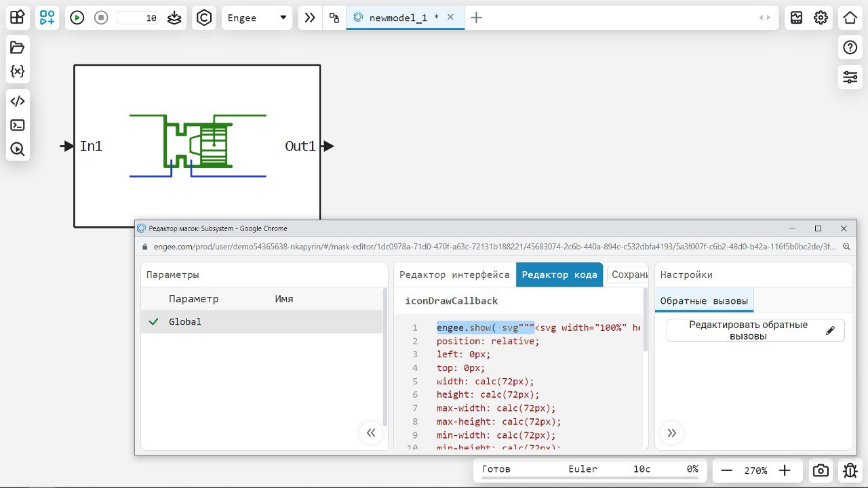This screenshot has width=868, height=488.
Task: Open the signal visualization icon
Action: click(x=797, y=18)
